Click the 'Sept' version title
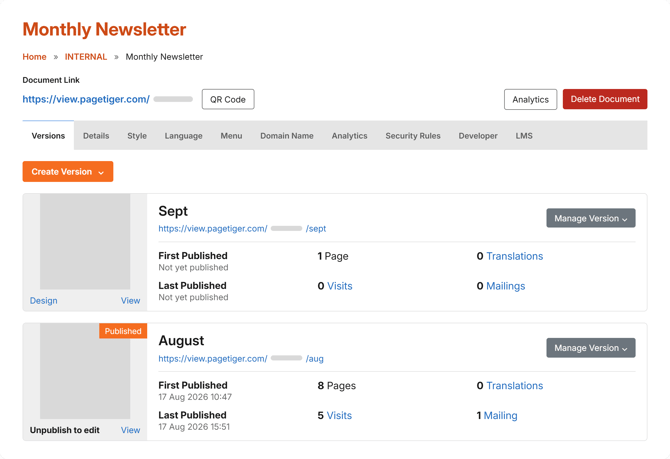This screenshot has height=459, width=670. point(173,211)
